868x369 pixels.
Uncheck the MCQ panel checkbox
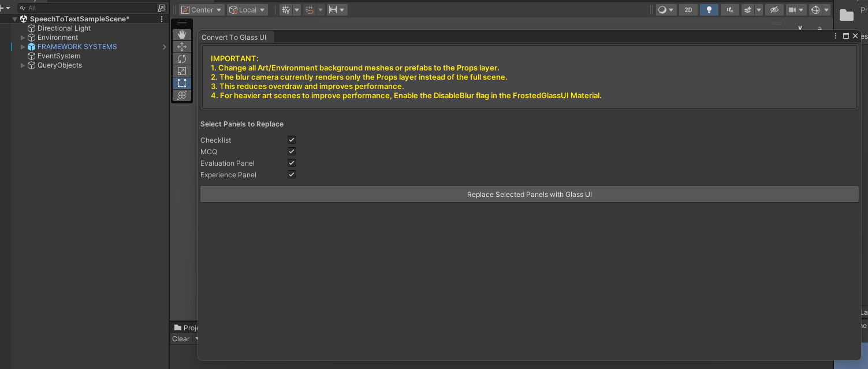click(x=292, y=151)
